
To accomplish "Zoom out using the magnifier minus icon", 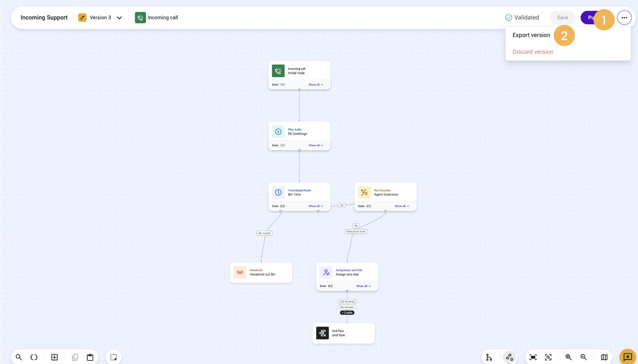I will [x=583, y=357].
